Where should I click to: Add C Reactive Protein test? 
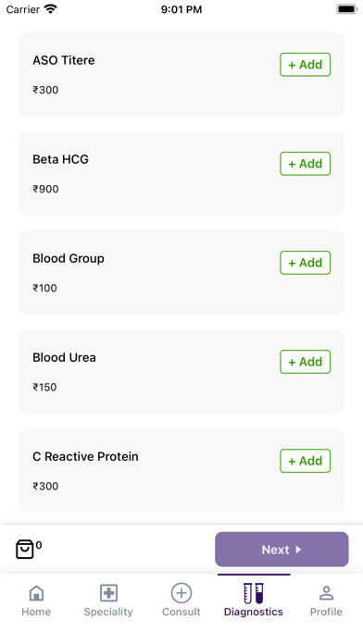click(305, 461)
